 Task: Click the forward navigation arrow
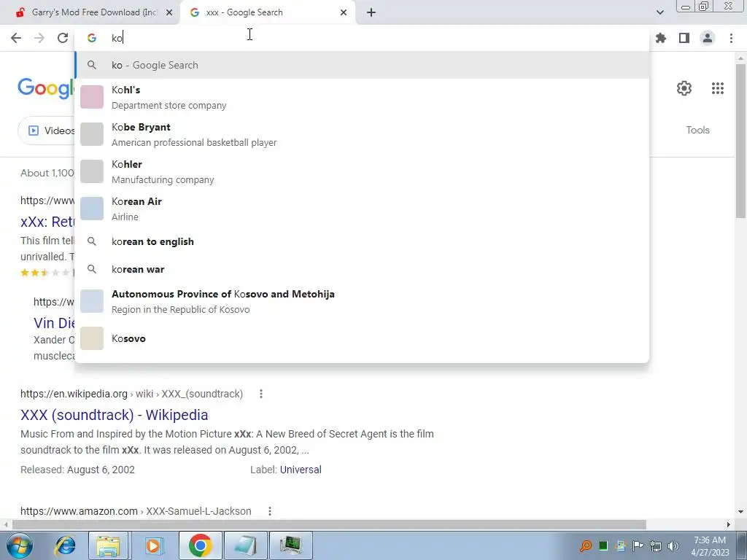(x=39, y=38)
